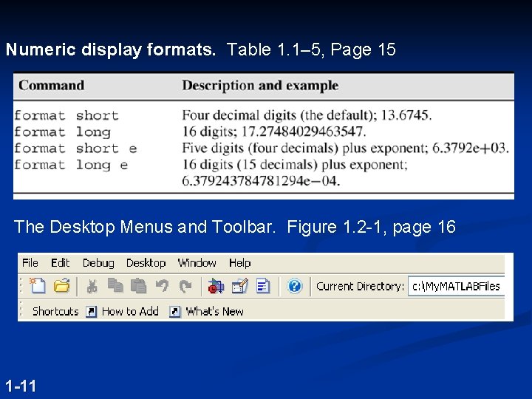Click the Cut scissors icon
The height and width of the screenshot is (399, 532).
(92, 286)
